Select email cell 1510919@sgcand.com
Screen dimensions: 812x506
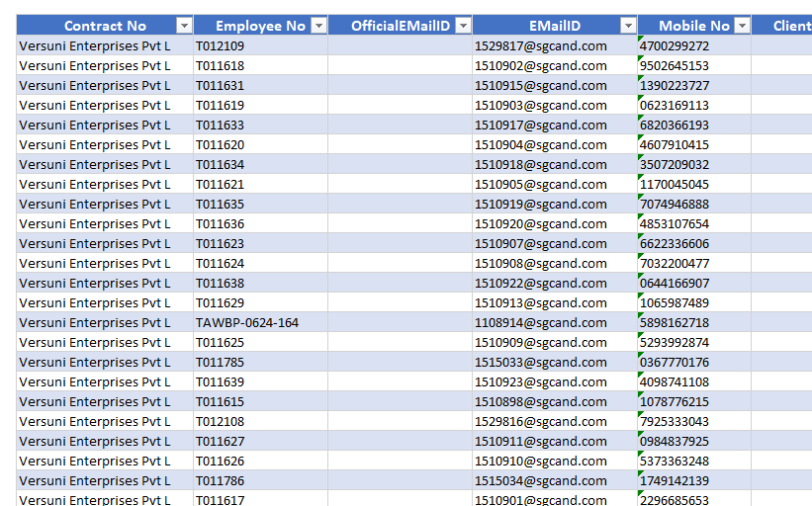(555, 204)
